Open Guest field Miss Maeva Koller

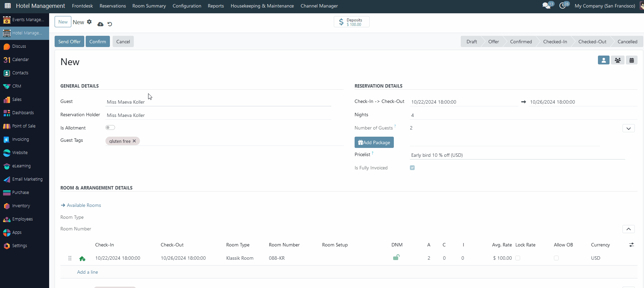tap(218, 102)
